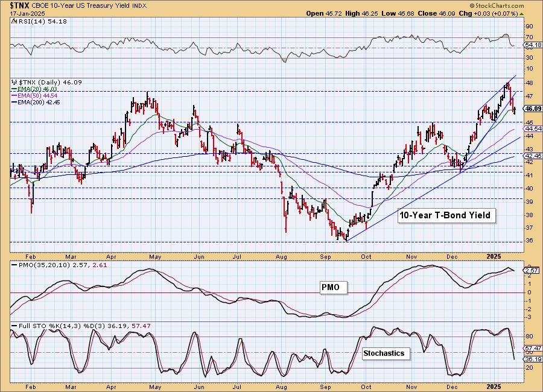This screenshot has height=392, width=543.
Task: Select the 'CBOE 10-Year US Treasury Yield' title
Action: 81,6
